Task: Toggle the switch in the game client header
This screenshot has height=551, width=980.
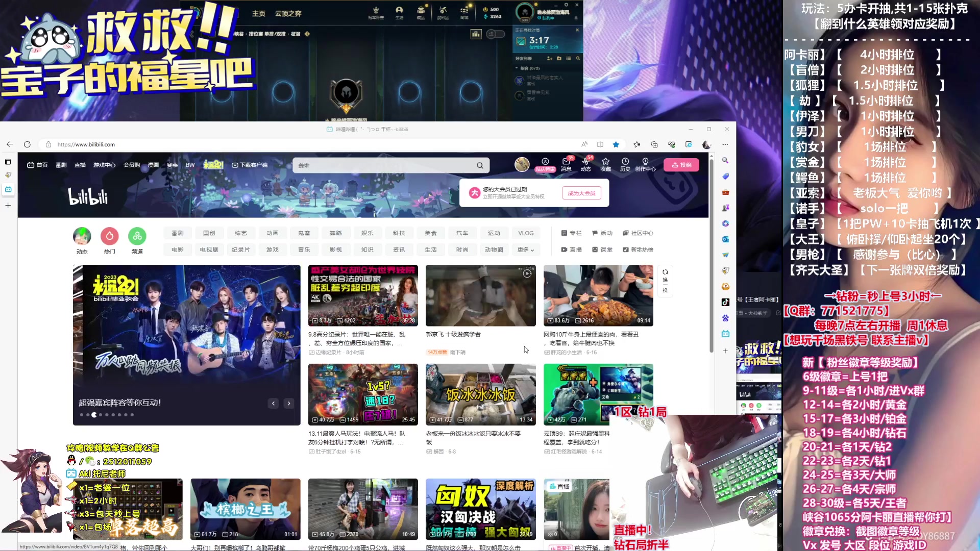Action: pos(495,34)
